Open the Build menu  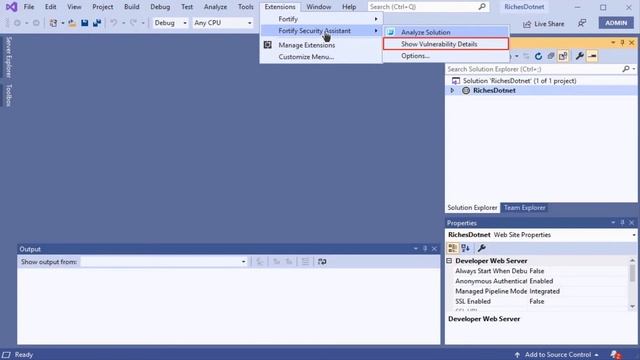[x=131, y=7]
